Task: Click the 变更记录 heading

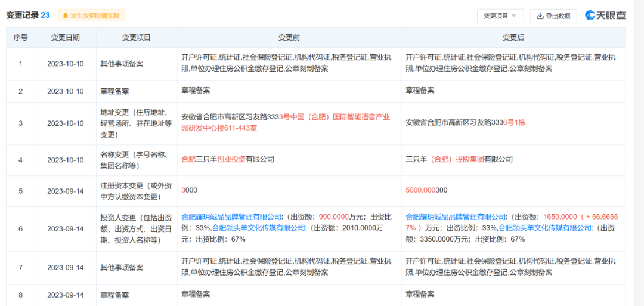Action: (22, 16)
